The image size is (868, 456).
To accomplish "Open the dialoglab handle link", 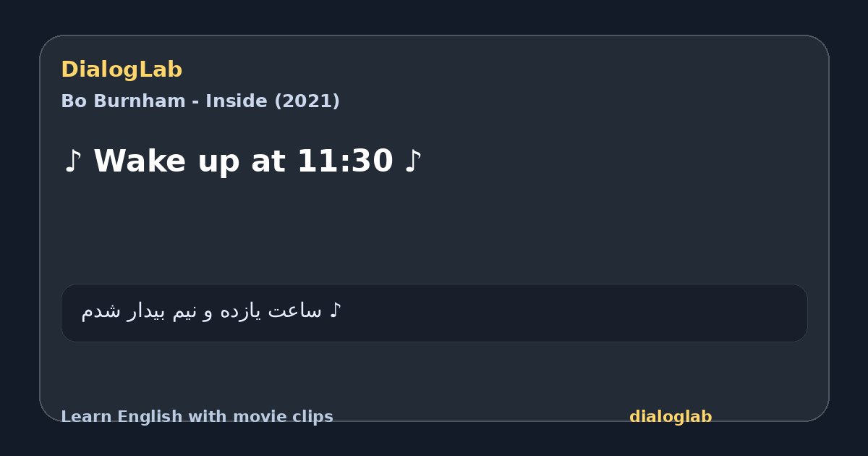I will (x=671, y=417).
